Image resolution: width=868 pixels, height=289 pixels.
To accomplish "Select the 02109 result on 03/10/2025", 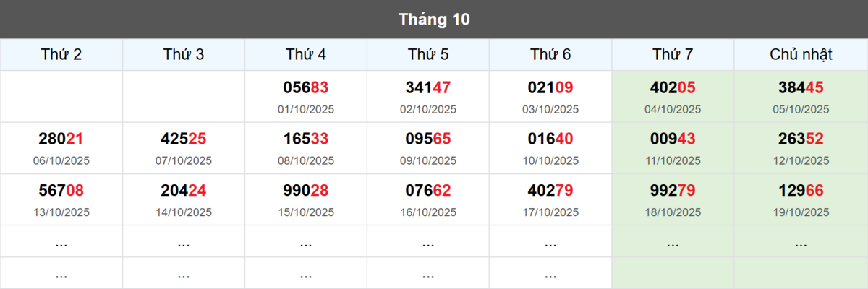I will (550, 88).
